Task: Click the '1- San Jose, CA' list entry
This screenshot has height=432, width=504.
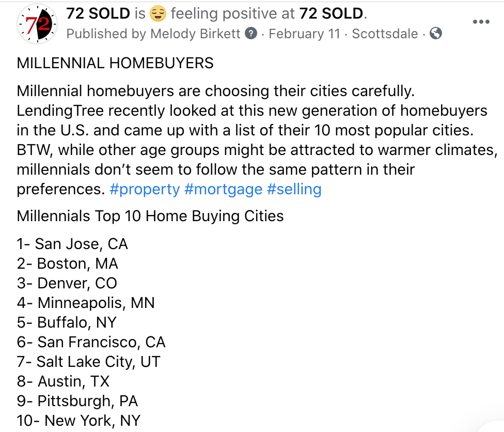Action: 72,244
